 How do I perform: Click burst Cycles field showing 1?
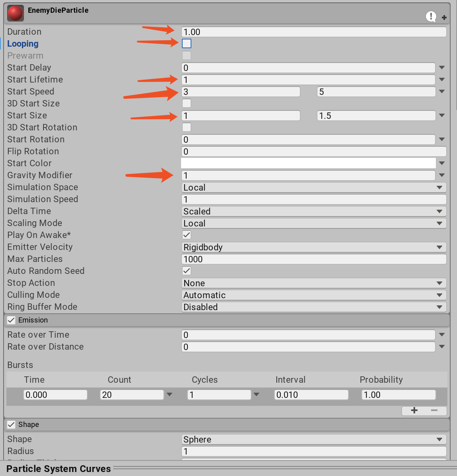point(219,395)
